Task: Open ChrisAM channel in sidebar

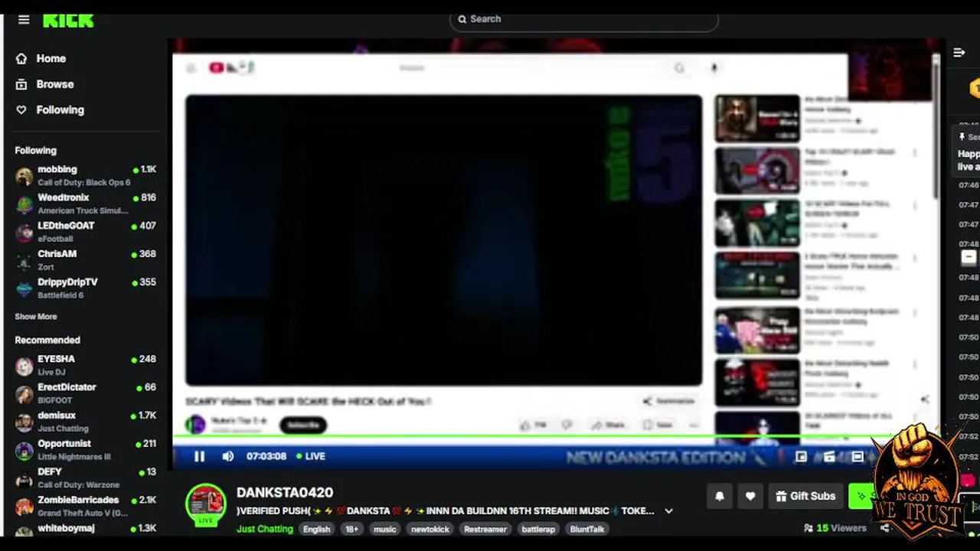Action: pyautogui.click(x=86, y=261)
